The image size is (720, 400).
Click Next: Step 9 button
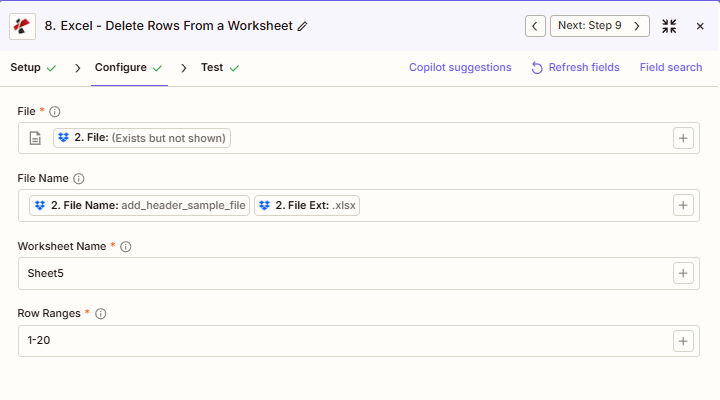(x=600, y=26)
